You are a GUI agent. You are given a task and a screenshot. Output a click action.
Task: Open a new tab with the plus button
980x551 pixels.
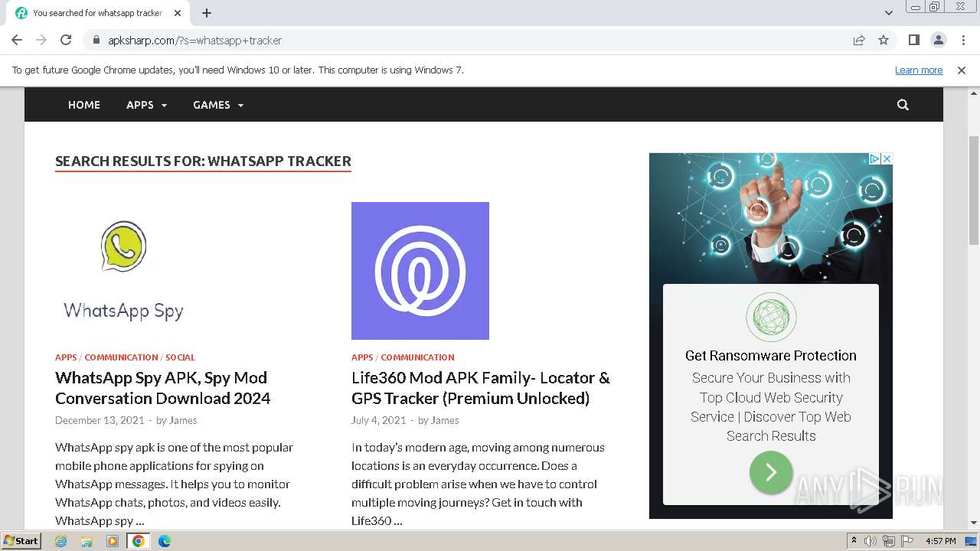pos(207,13)
